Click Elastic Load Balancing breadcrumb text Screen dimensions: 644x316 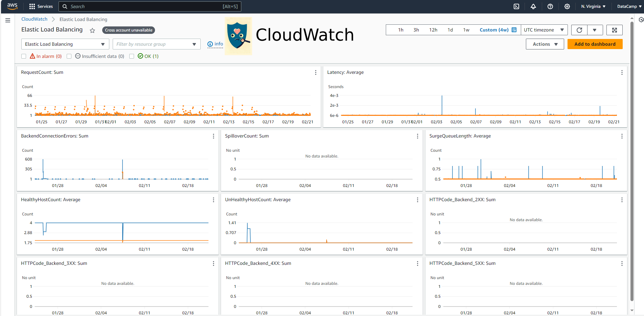click(x=83, y=19)
